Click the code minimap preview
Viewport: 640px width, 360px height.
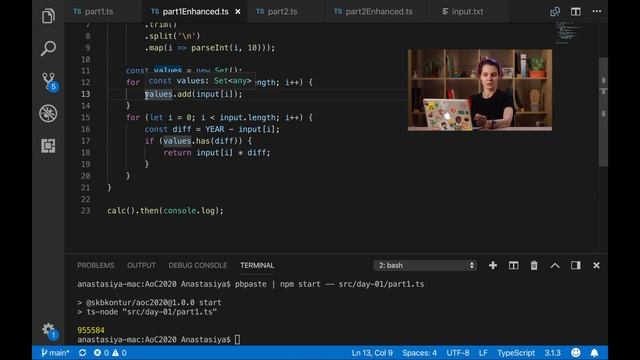[569, 33]
